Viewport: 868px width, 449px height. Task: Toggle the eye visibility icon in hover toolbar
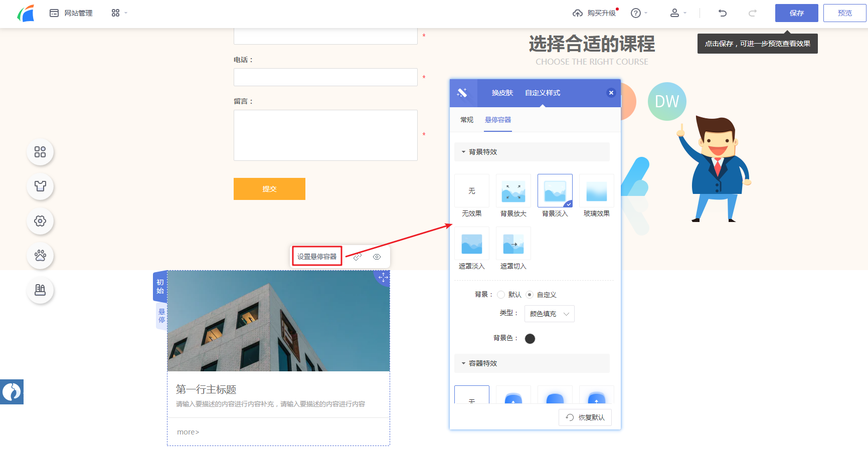tap(377, 257)
